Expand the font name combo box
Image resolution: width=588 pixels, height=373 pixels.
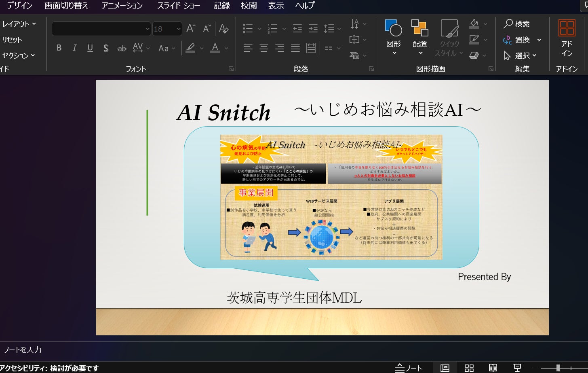[147, 29]
